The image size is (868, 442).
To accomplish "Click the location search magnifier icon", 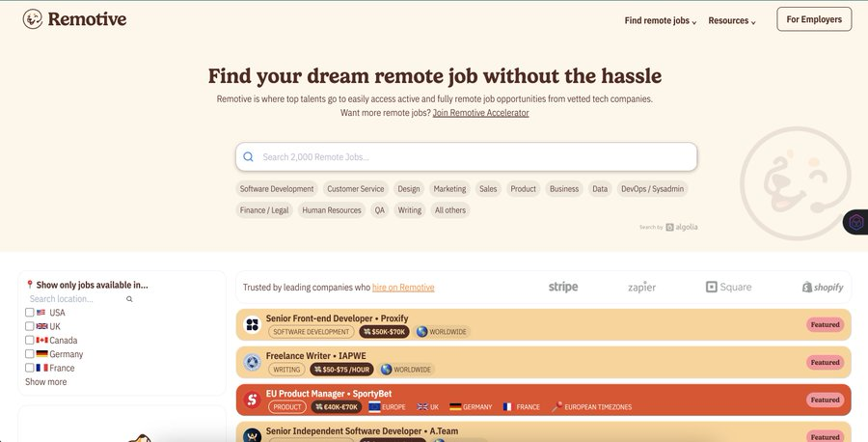I will tap(129, 299).
